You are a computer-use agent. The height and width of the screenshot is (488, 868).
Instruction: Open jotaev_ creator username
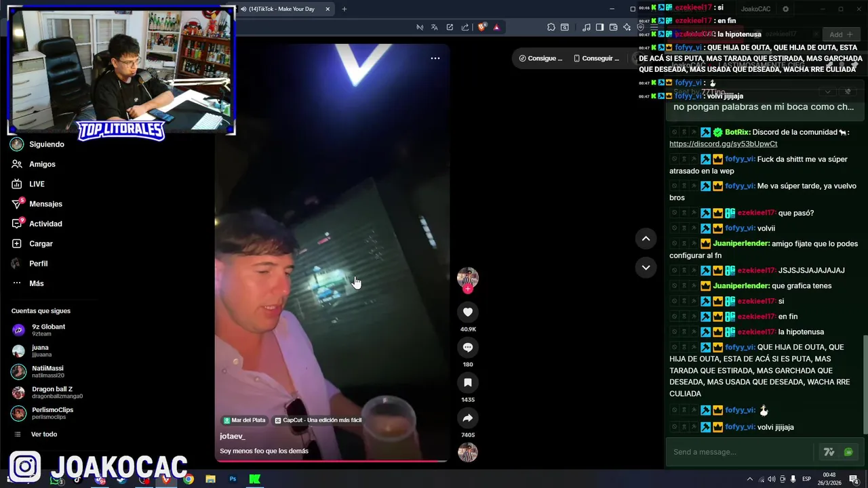pyautogui.click(x=233, y=436)
